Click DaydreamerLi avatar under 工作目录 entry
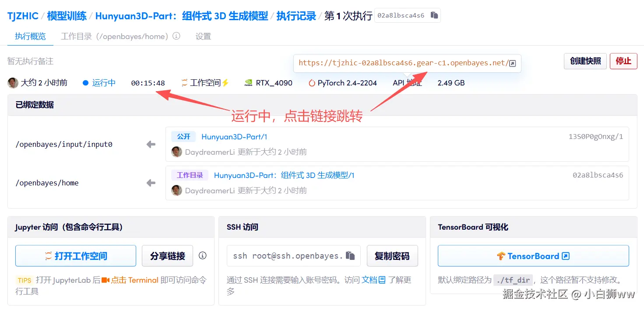Image resolution: width=644 pixels, height=309 pixels. (x=176, y=190)
